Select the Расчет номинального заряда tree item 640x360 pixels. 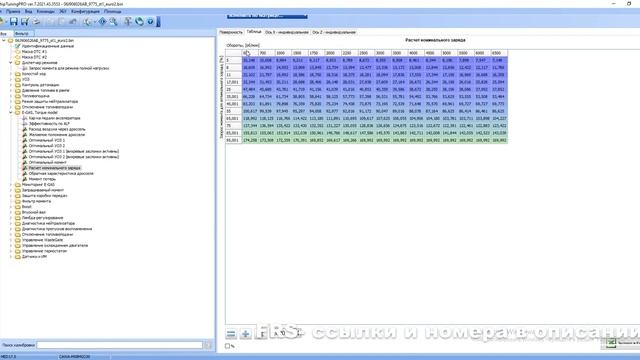click(x=55, y=168)
